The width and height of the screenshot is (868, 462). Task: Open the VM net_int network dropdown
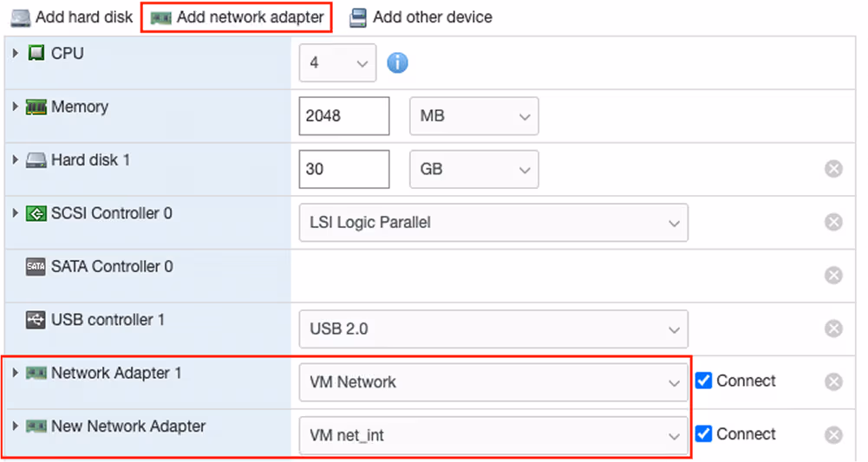[x=493, y=435]
